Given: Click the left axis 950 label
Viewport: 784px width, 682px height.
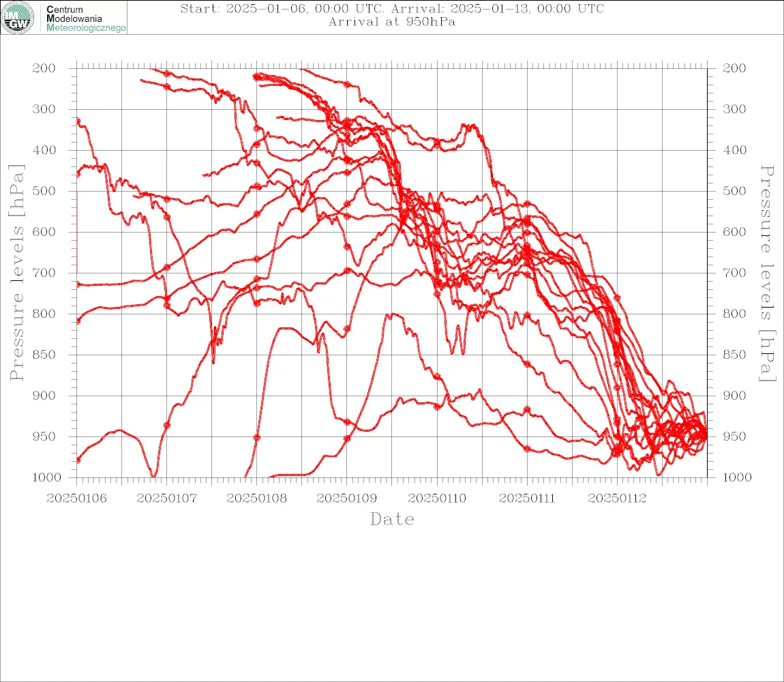Looking at the screenshot, I should pos(44,436).
